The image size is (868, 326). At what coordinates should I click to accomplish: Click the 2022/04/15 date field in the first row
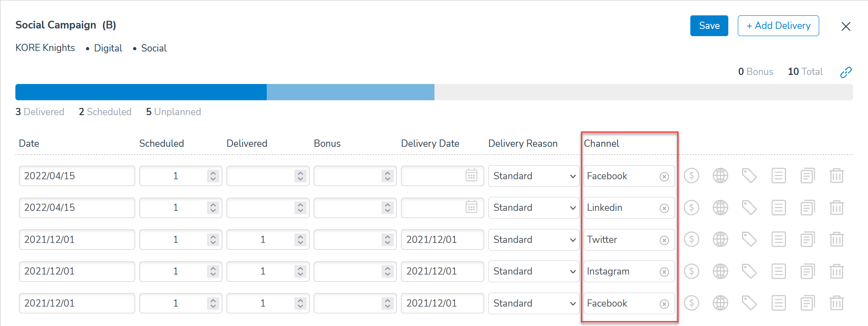pos(77,176)
